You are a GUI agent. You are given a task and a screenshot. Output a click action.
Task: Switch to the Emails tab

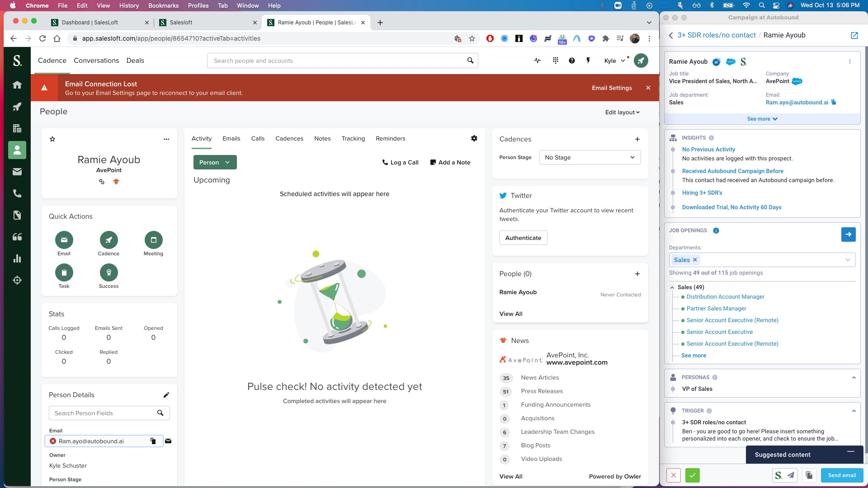(x=231, y=139)
